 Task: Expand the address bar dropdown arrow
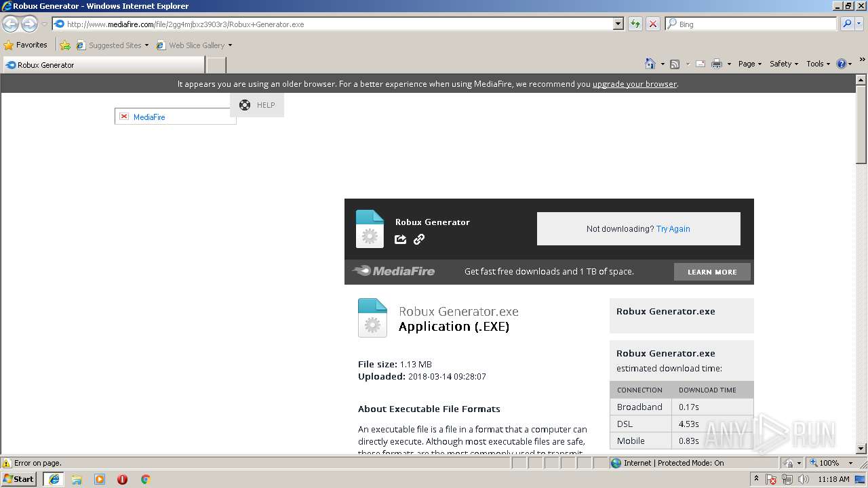point(618,24)
